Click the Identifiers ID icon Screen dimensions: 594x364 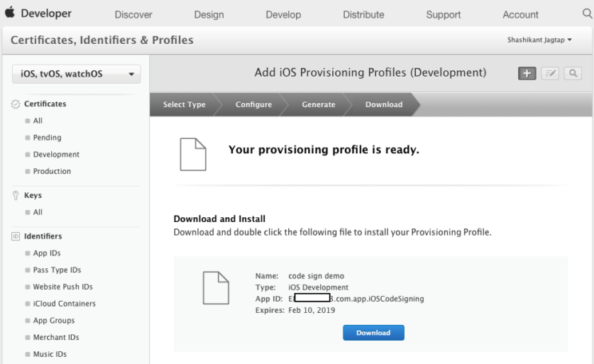pyautogui.click(x=16, y=236)
